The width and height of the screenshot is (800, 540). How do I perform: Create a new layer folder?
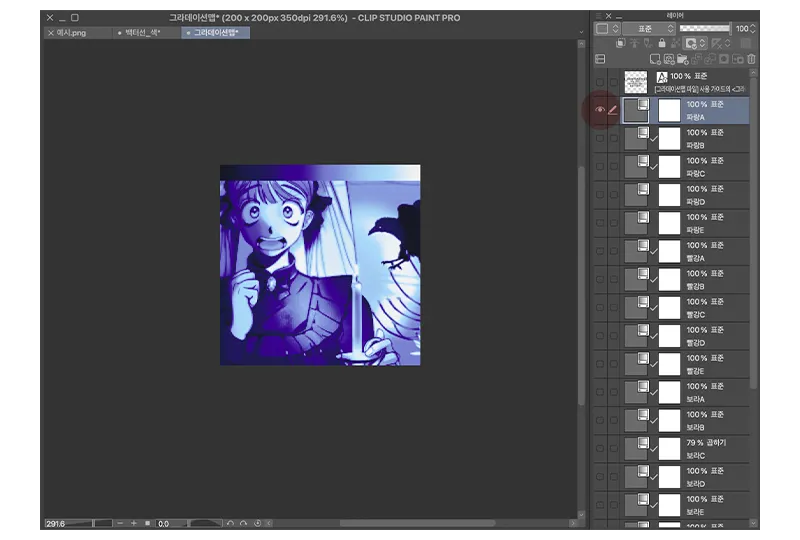coord(683,59)
